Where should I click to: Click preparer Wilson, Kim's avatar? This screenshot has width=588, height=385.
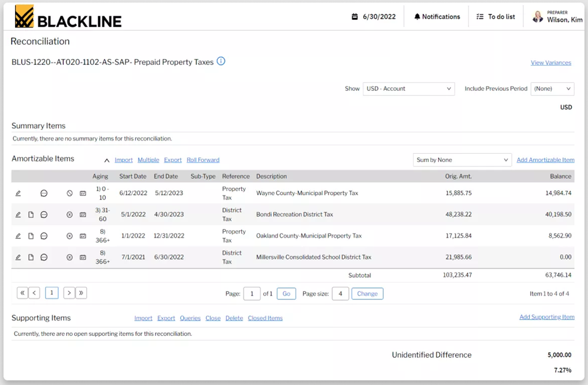pyautogui.click(x=538, y=16)
